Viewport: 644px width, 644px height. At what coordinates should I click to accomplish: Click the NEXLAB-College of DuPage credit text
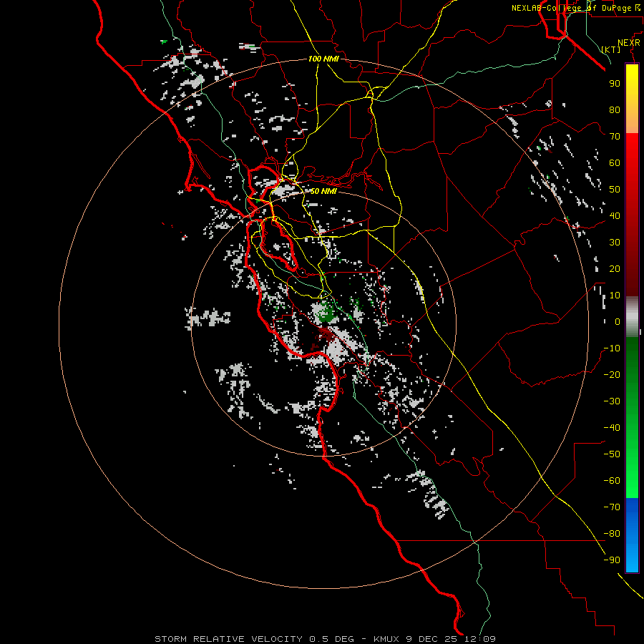click(x=576, y=8)
